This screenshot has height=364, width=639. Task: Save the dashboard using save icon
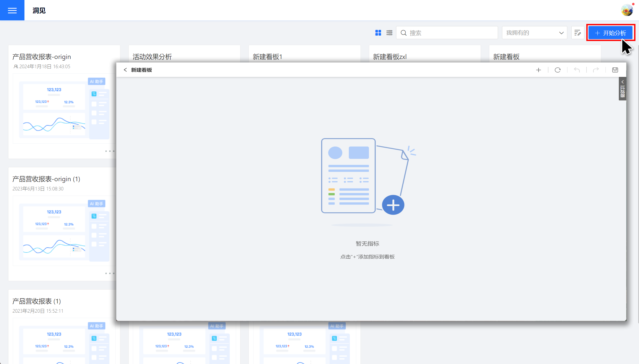tap(615, 70)
